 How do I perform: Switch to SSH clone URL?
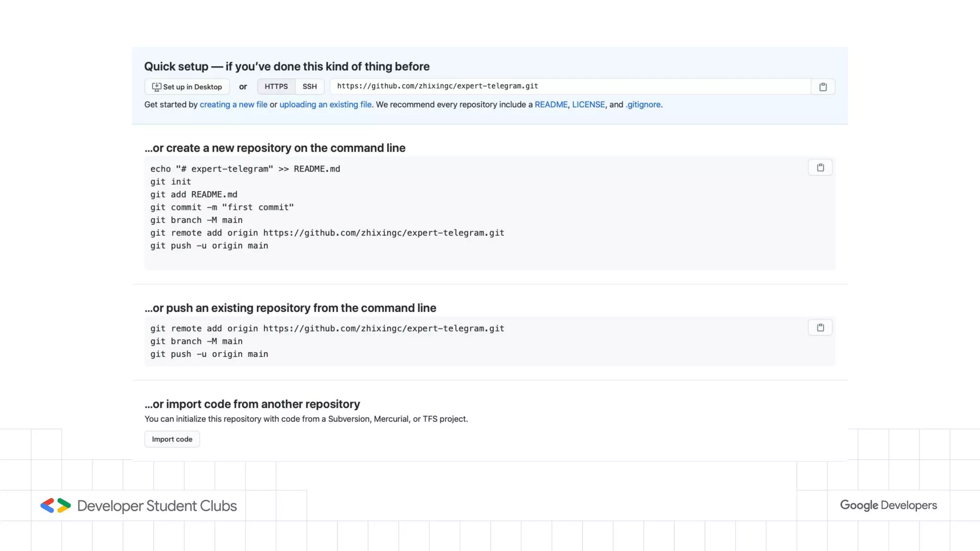[x=310, y=87]
